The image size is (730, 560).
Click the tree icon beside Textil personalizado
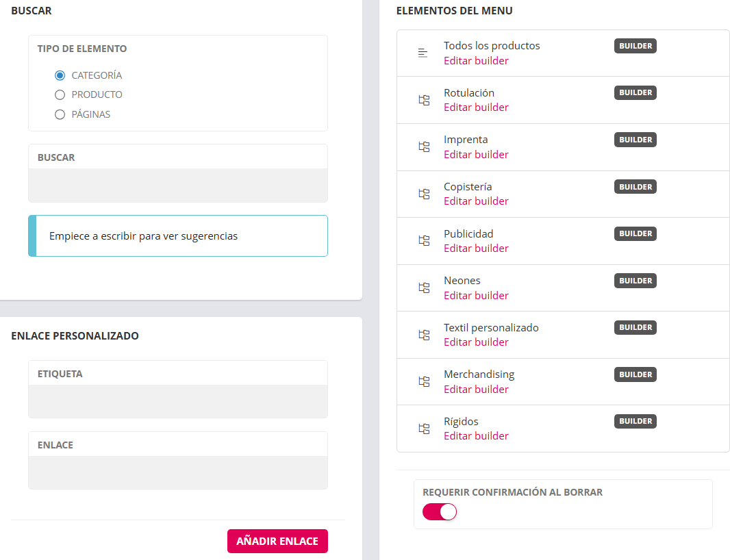tap(424, 335)
